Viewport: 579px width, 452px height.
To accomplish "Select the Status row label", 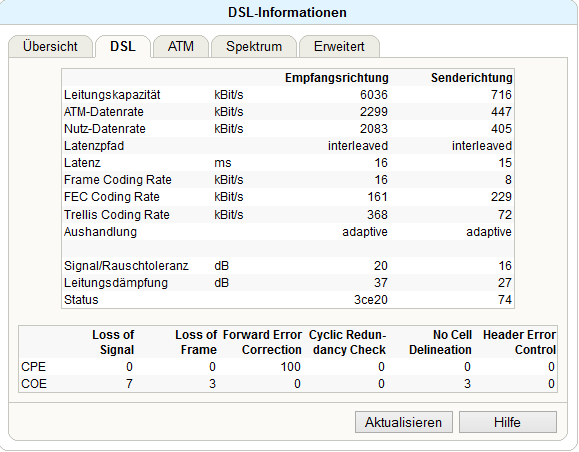I will [81, 300].
